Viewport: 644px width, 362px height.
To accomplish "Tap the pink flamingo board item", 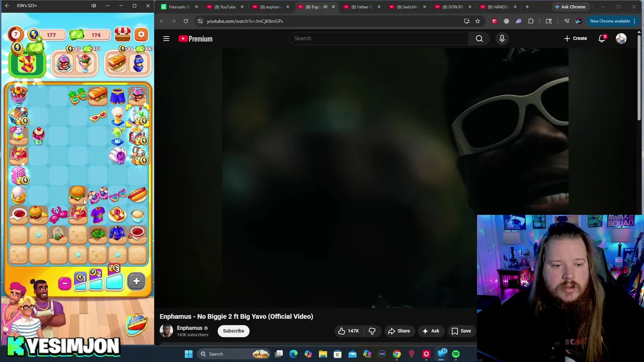I will point(58,215).
